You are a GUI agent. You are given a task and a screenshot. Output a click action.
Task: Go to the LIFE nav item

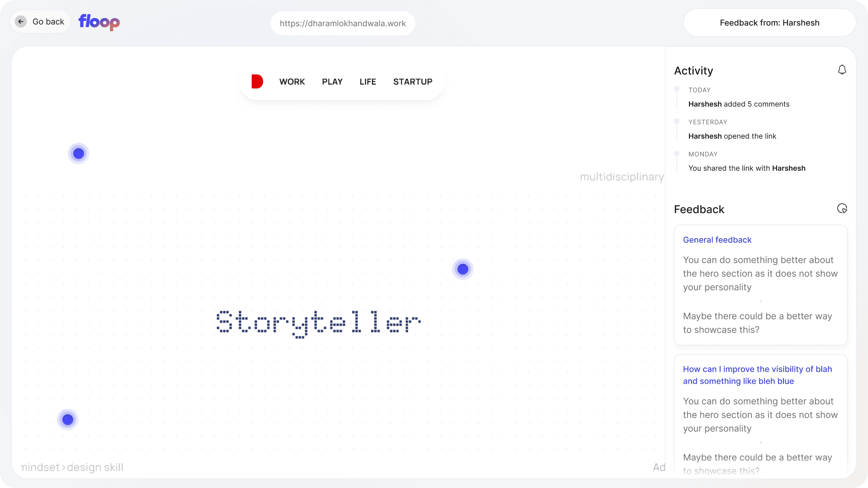point(368,82)
